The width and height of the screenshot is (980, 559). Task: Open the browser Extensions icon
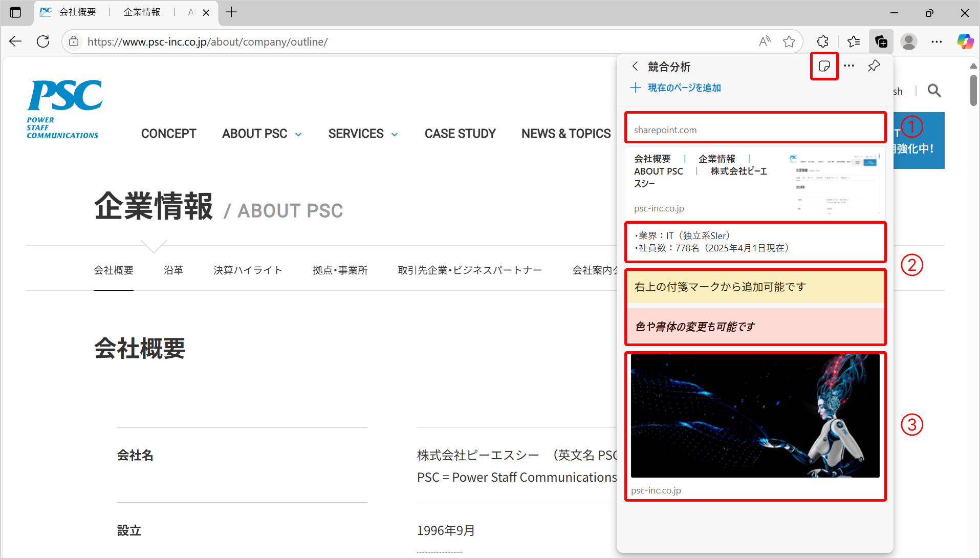[x=822, y=41]
